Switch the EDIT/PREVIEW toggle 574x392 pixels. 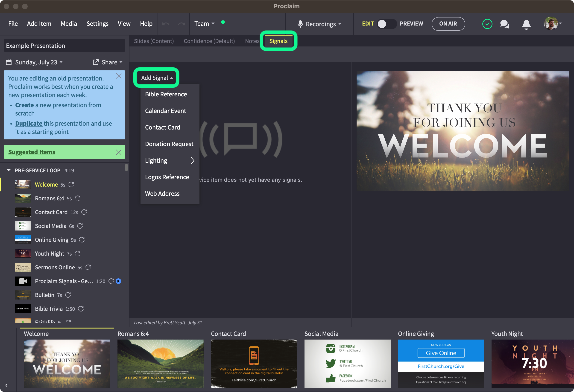pyautogui.click(x=387, y=24)
